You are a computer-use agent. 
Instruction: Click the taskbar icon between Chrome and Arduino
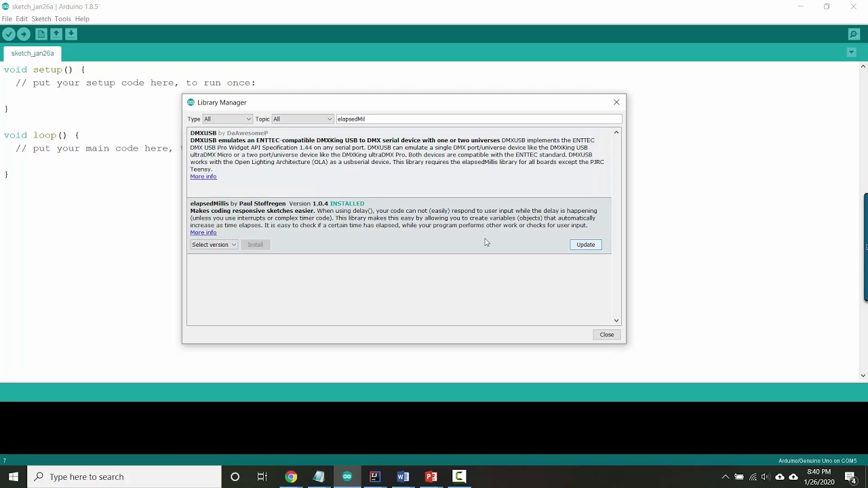click(319, 476)
